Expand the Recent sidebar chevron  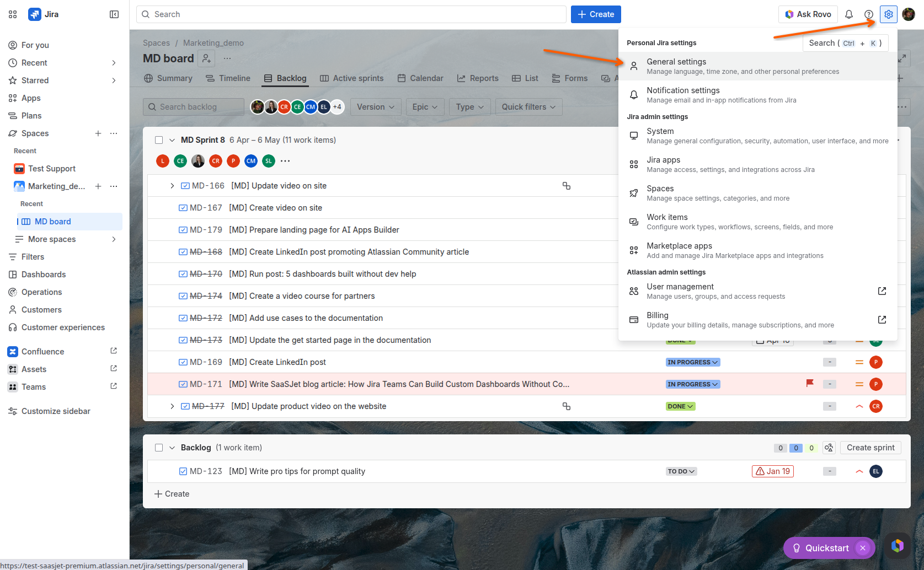point(114,63)
